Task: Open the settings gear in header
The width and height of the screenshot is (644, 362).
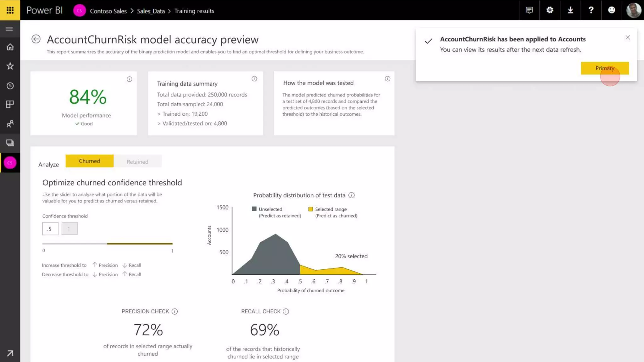Action: click(550, 10)
